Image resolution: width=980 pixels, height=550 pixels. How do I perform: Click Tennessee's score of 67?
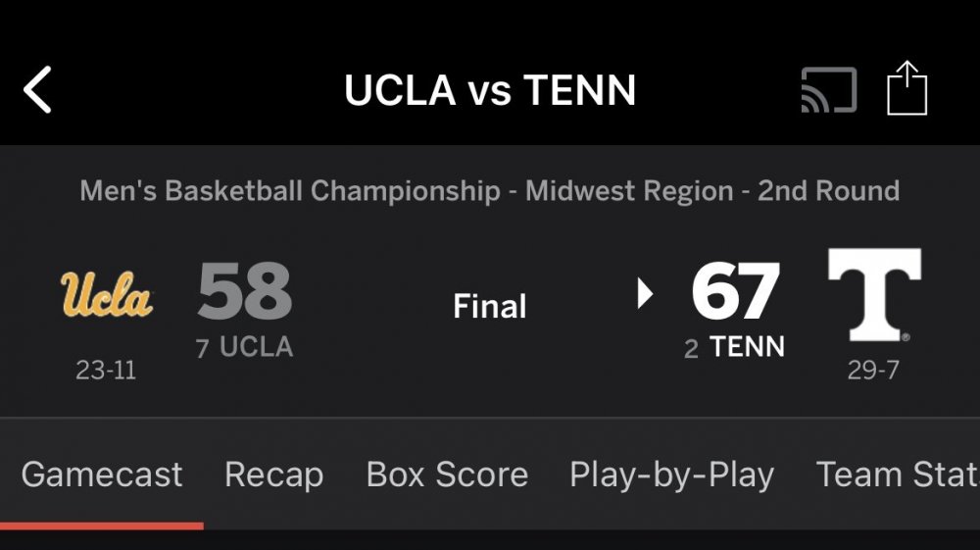[x=735, y=292]
